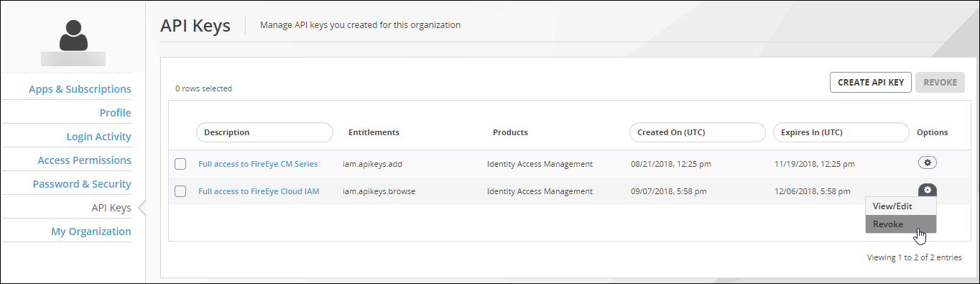Screen dimensions: 980x284
Task: Click the Options column header
Action: coord(932,132)
